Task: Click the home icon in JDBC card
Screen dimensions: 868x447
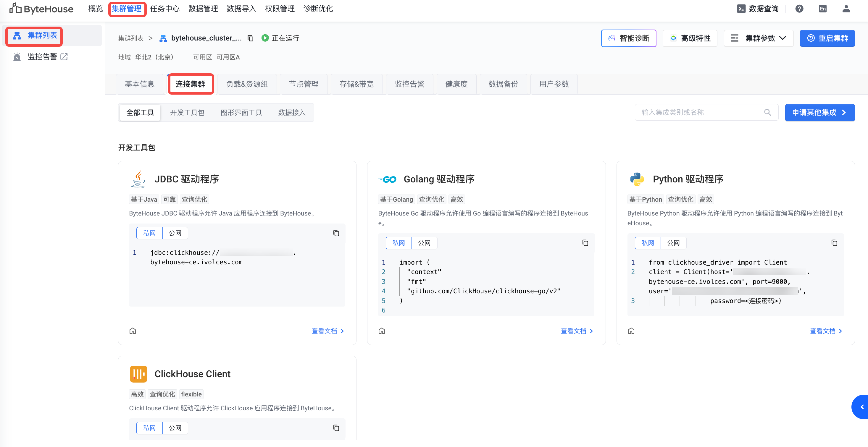Action: (133, 331)
